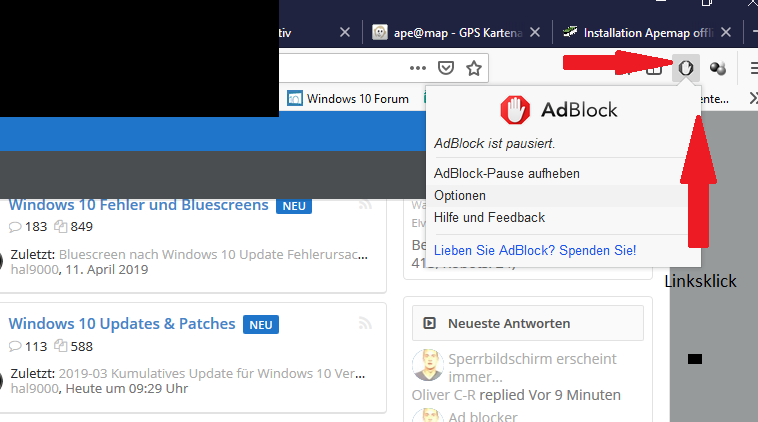
Task: Open hal9000 profile under Updates & Patches
Action: (x=35, y=389)
